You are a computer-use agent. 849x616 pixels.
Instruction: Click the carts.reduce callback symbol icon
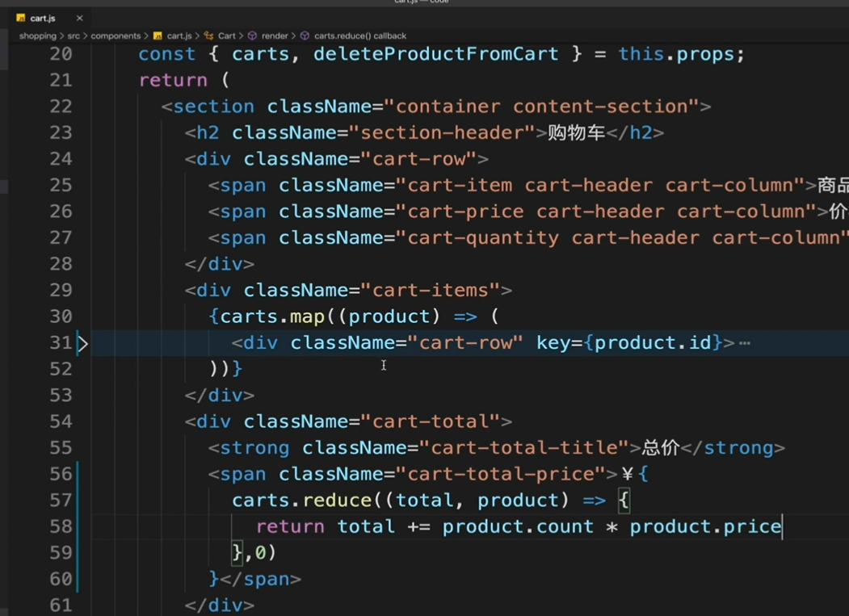(305, 36)
